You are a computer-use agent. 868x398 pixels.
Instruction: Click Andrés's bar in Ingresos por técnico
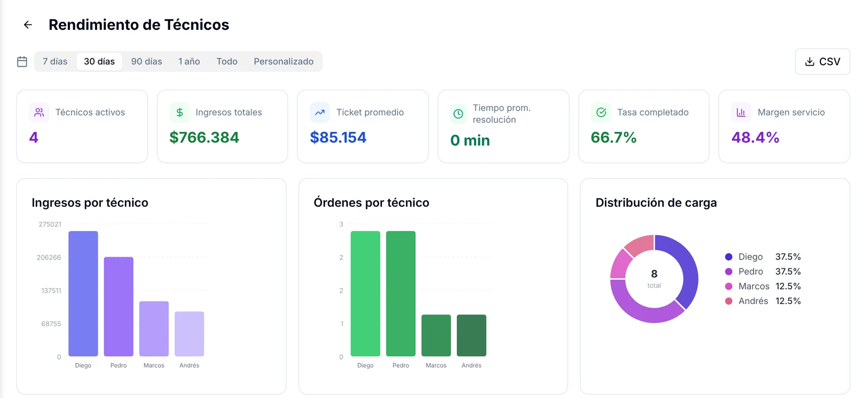click(189, 334)
